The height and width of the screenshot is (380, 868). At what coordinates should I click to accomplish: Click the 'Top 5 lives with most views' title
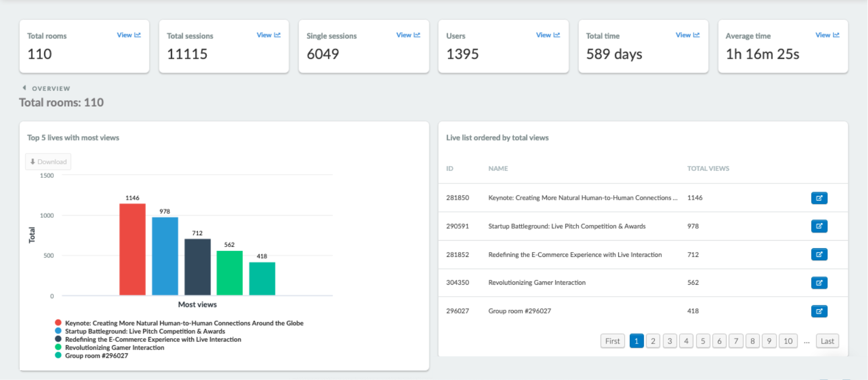coord(73,138)
